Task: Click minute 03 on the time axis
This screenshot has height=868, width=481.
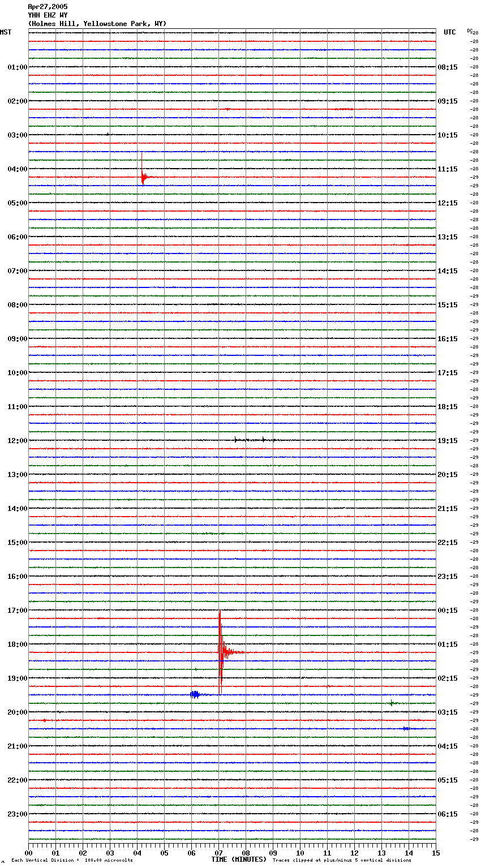Action: [x=110, y=853]
